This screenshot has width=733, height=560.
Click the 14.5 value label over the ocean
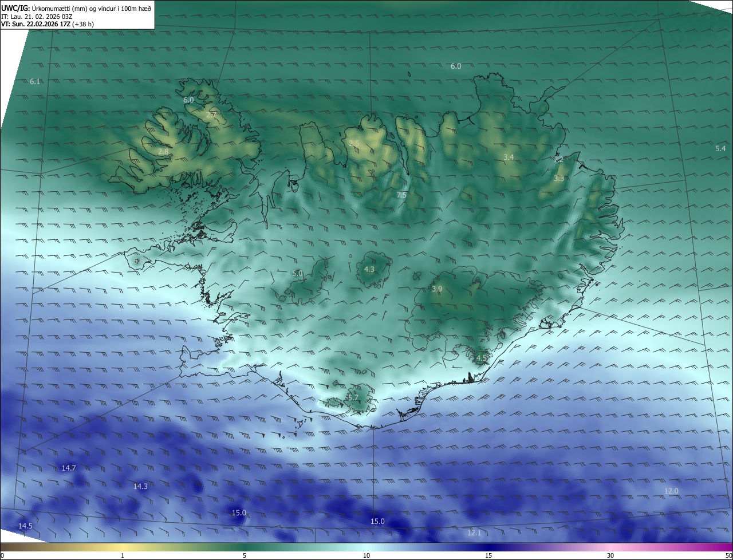click(25, 526)
